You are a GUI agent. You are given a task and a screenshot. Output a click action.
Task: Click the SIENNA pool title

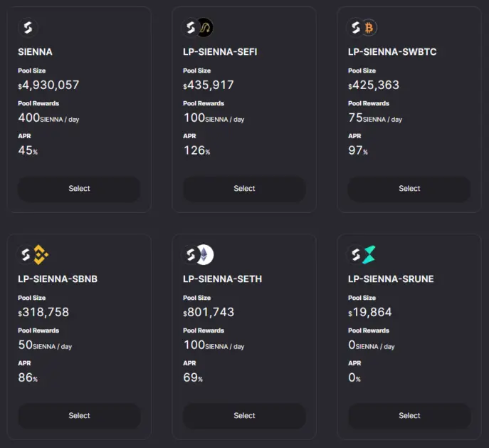[x=36, y=52]
